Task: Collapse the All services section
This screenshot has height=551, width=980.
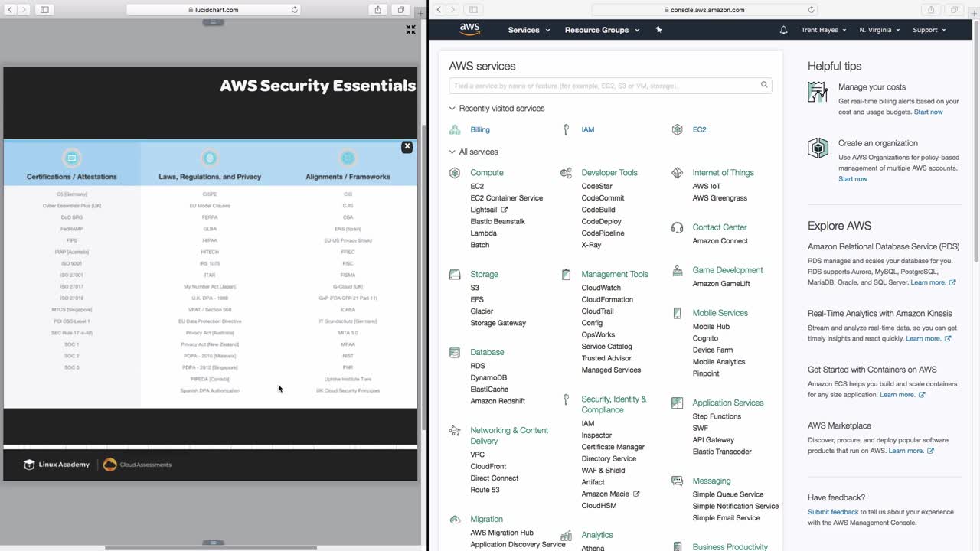Action: (452, 152)
